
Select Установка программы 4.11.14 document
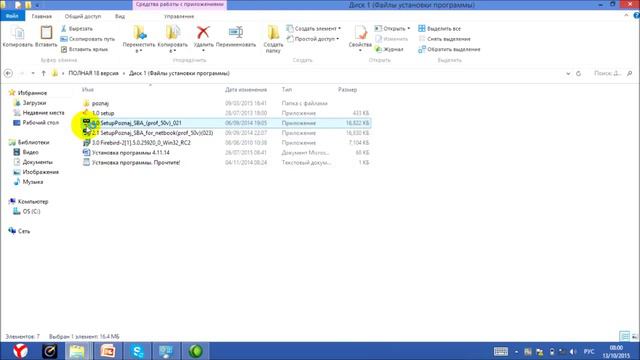(131, 153)
